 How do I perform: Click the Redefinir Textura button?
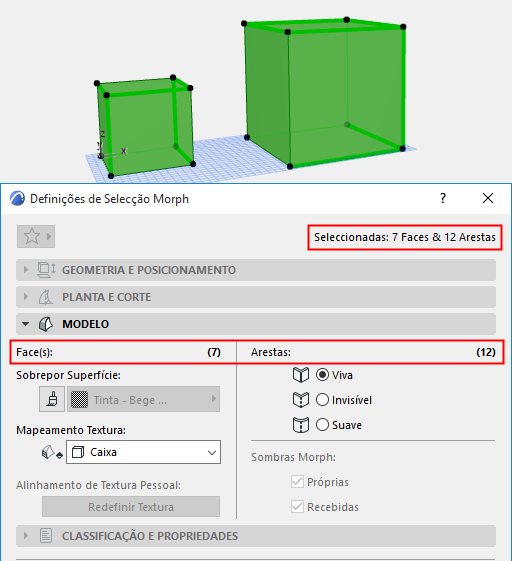131,507
